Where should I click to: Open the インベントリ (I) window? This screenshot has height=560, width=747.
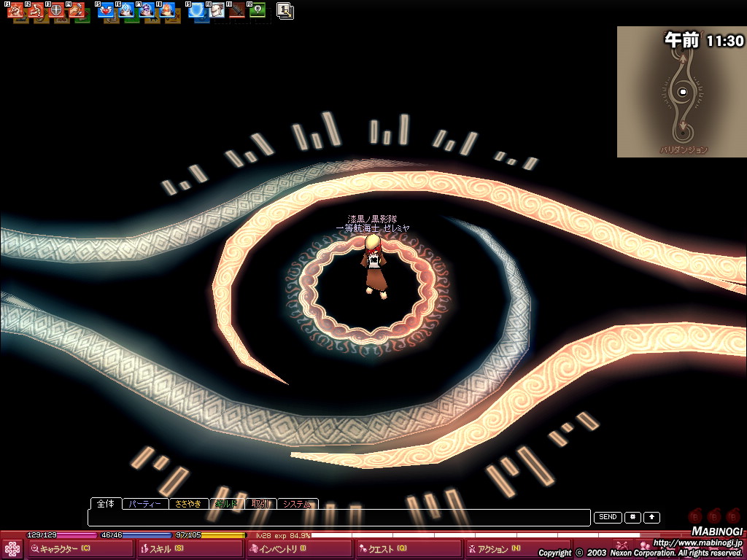click(x=300, y=549)
